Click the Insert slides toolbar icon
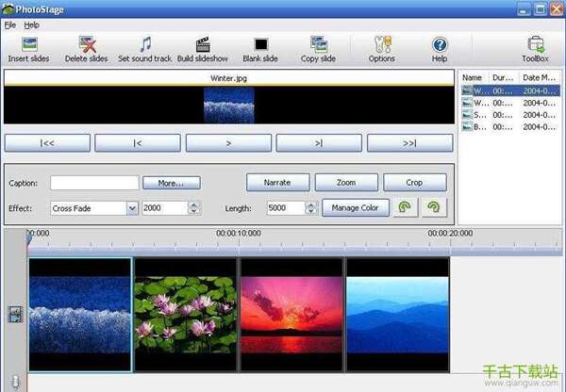566x392 pixels. (29, 44)
